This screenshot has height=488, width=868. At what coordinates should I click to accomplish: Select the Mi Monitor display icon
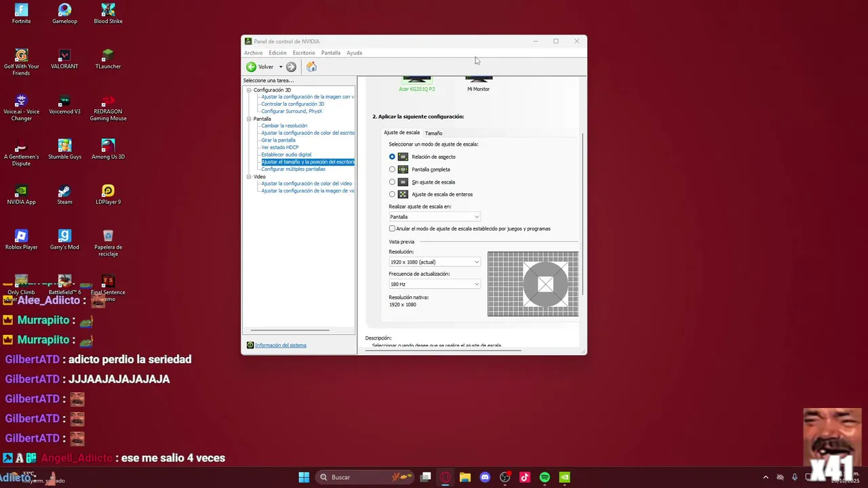click(x=478, y=81)
